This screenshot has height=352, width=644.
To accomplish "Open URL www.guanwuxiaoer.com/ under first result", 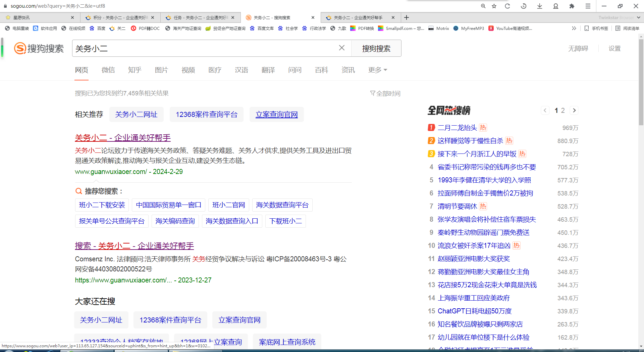I will click(x=111, y=172).
